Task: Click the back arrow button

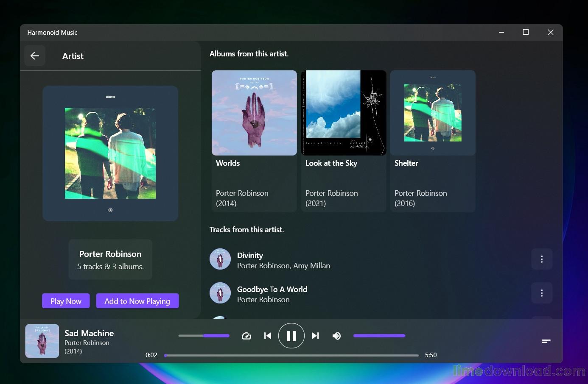Action: click(35, 56)
